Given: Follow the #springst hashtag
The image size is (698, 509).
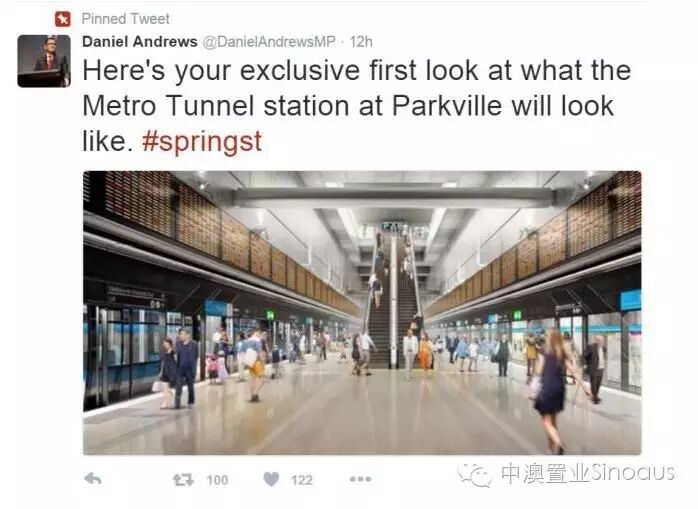Looking at the screenshot, I should [x=202, y=142].
